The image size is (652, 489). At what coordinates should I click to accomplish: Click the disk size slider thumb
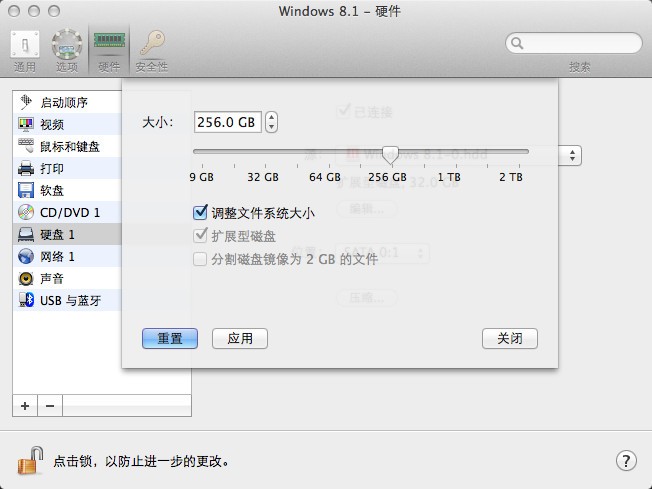[390, 155]
